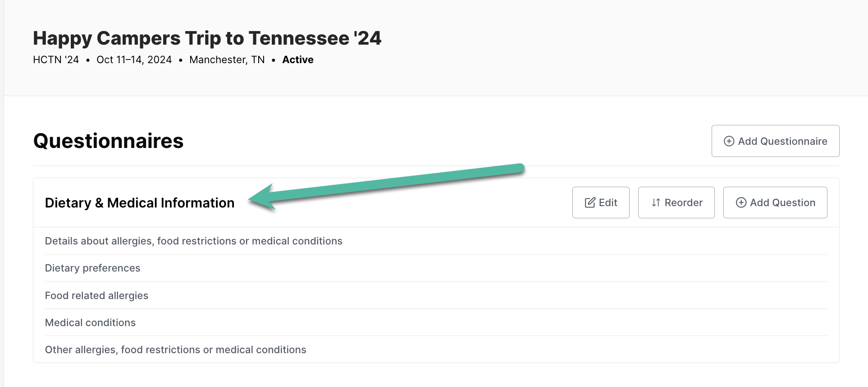Click the HCTN '24 event code
The width and height of the screenshot is (868, 387).
tap(56, 60)
